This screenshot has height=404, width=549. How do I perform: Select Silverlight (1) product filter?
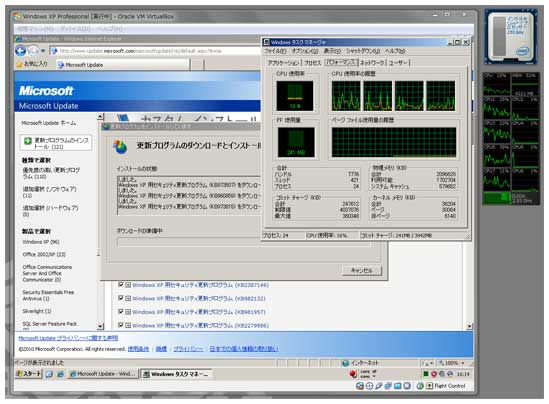tap(37, 311)
